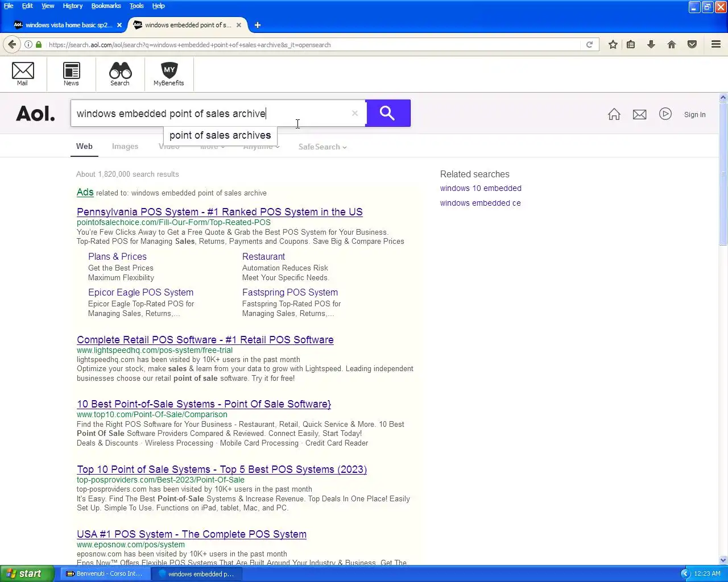Show site information icon in address bar
This screenshot has width=728, height=582.
28,44
